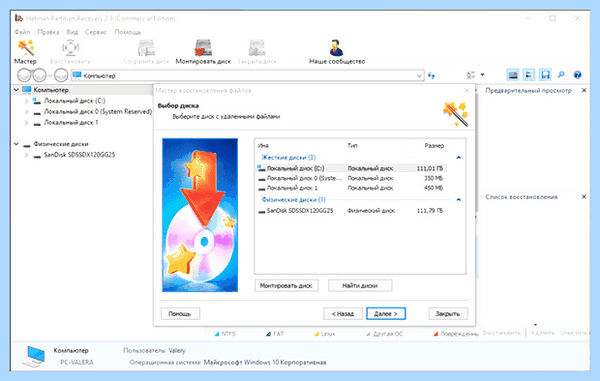Open the Компьютер address bar dropdown
Screen dimensions: 600x381
coord(419,76)
